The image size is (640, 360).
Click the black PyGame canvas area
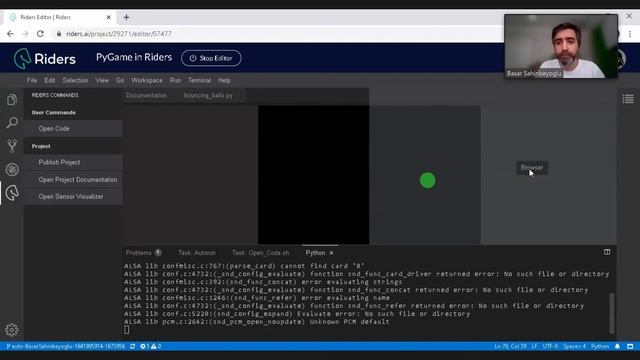(313, 175)
